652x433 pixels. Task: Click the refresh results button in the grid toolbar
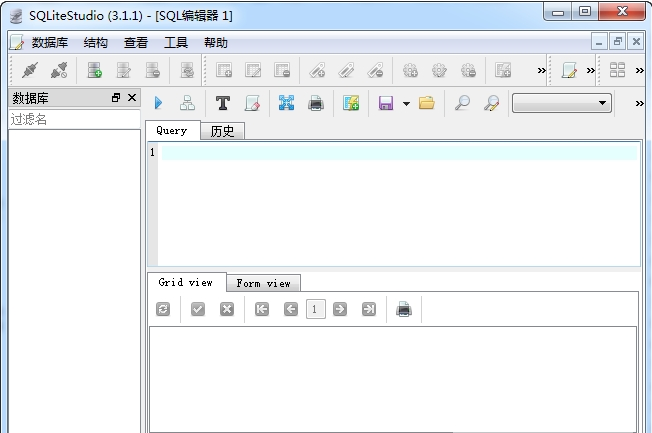[163, 310]
